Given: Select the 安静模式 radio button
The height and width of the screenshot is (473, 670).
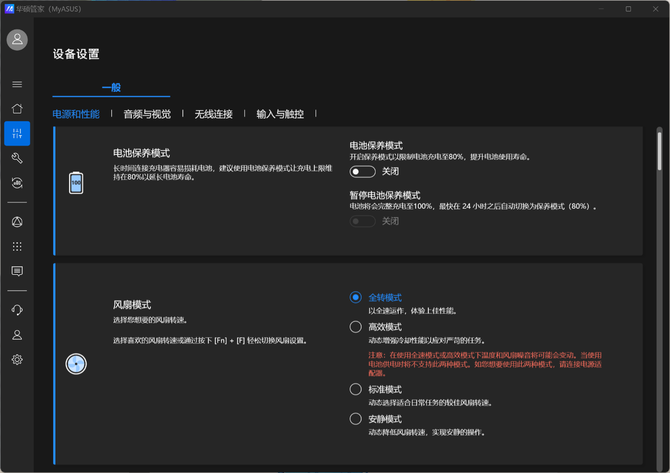Looking at the screenshot, I should 356,419.
